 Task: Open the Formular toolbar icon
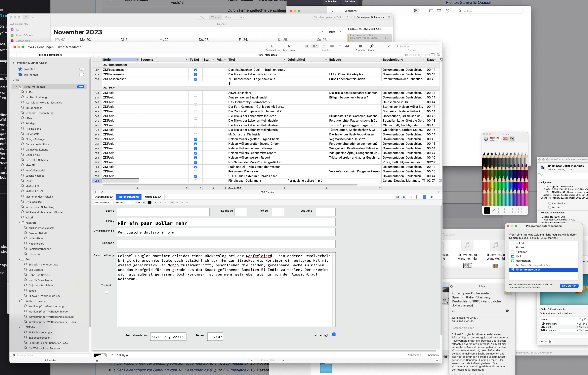(361, 46)
